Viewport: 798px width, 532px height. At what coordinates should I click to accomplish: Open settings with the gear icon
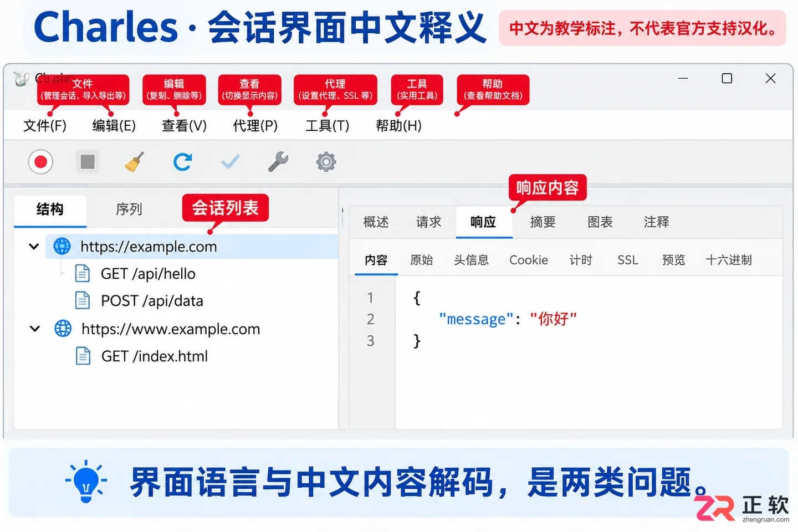tap(326, 162)
